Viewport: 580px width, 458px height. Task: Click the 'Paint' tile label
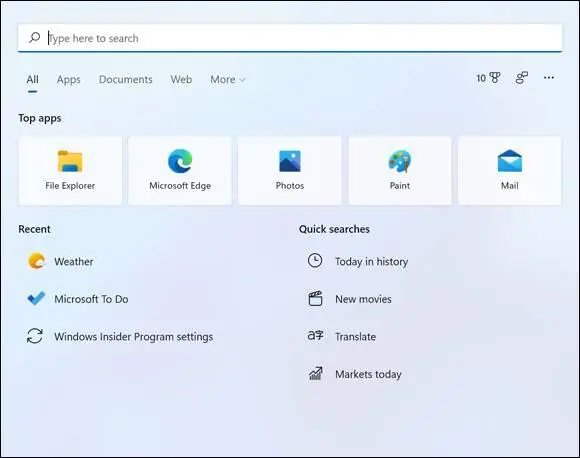coord(399,186)
